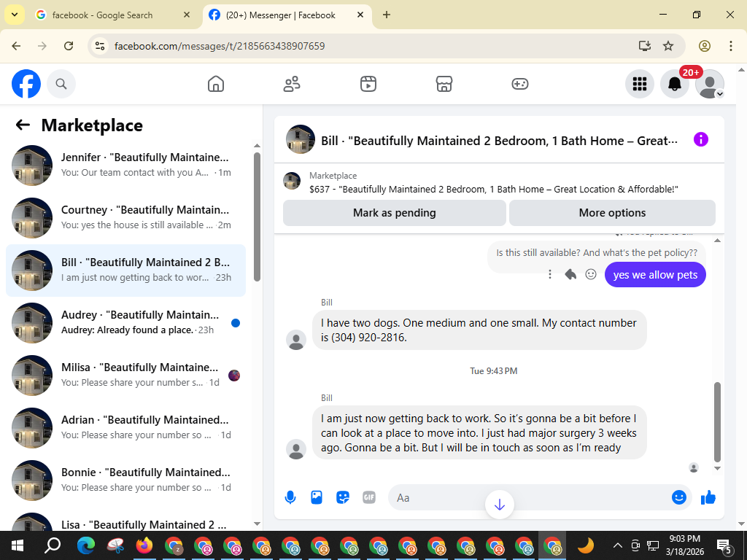Reply to the pet policy message

pyautogui.click(x=570, y=274)
